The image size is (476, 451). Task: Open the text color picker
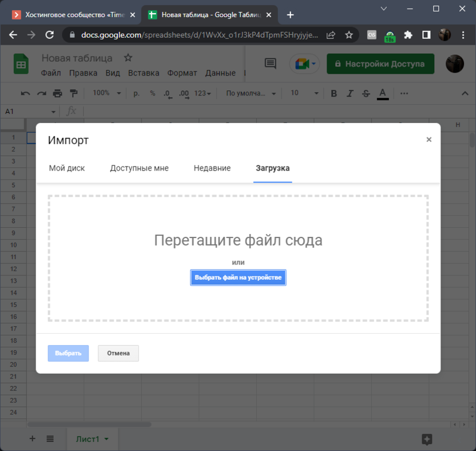coord(383,93)
